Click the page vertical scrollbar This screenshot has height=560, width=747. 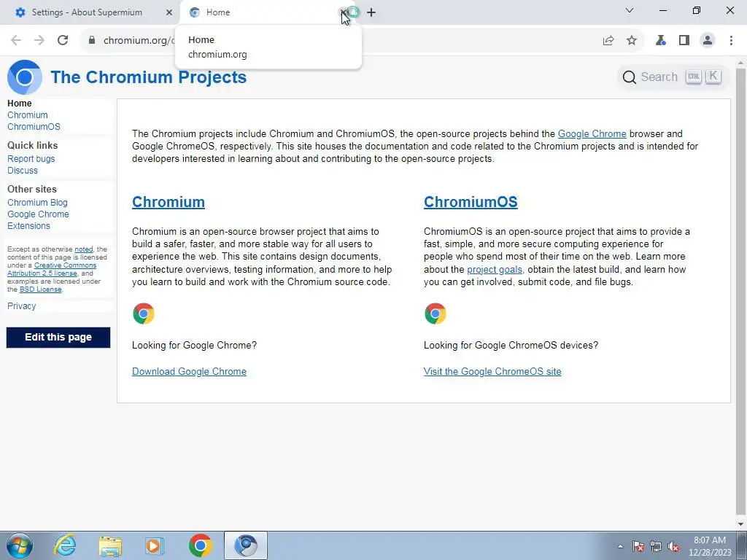(x=740, y=291)
